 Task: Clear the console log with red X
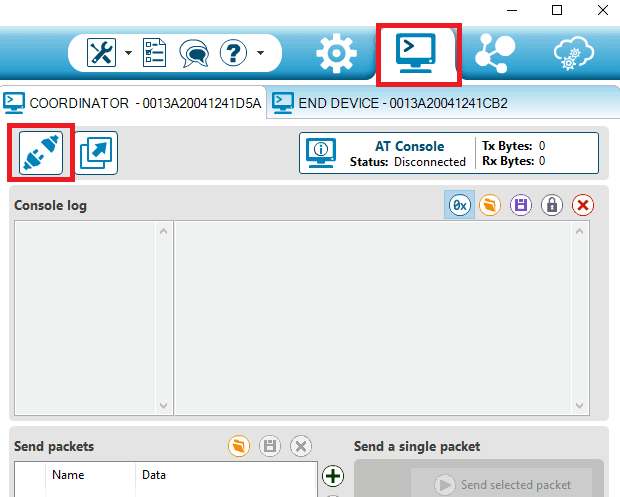[582, 205]
